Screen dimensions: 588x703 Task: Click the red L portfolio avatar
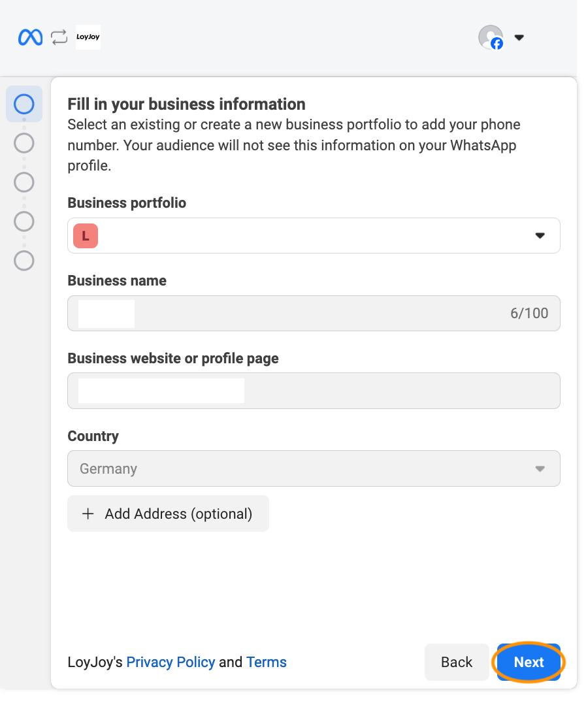(85, 235)
